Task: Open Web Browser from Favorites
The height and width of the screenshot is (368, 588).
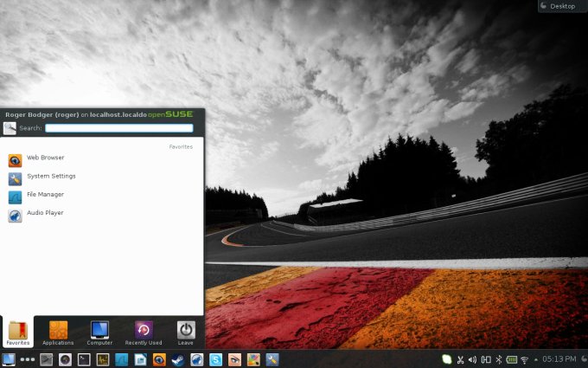Action: coord(45,158)
